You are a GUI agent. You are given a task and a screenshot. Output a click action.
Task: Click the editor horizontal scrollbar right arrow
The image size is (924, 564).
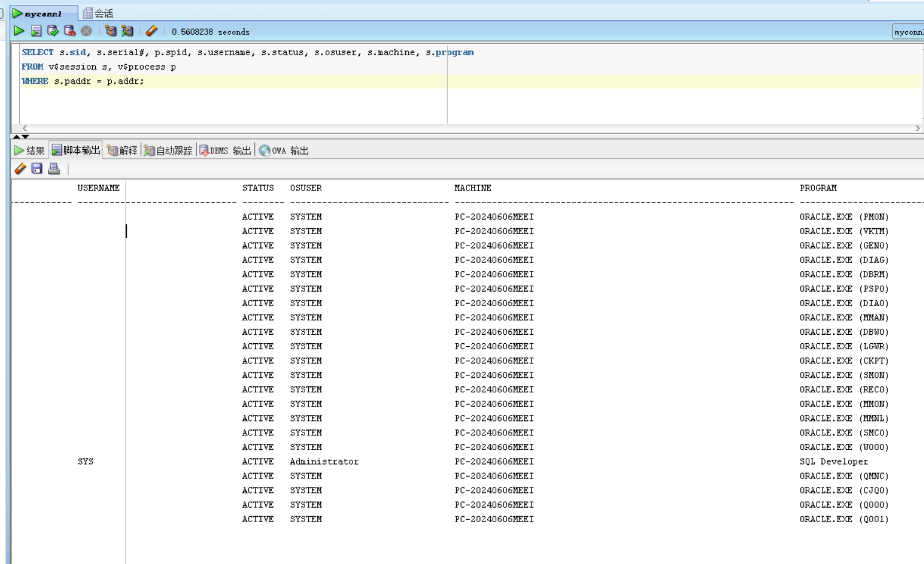point(917,128)
